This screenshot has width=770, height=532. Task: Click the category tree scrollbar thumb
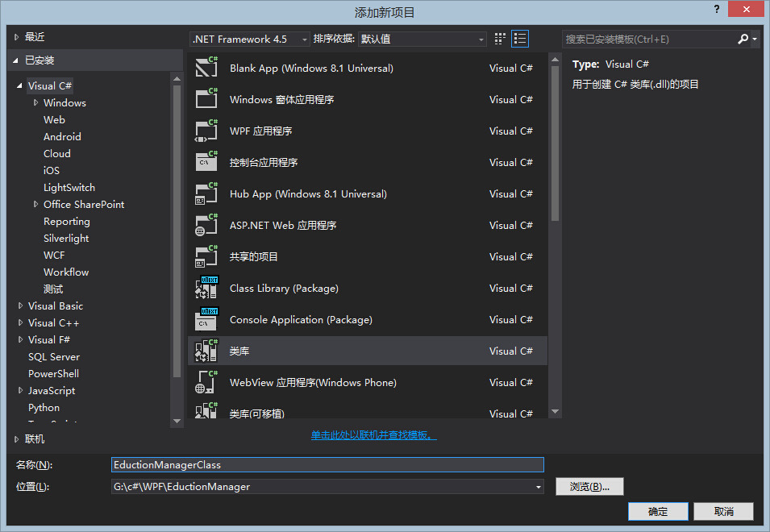pos(177,231)
